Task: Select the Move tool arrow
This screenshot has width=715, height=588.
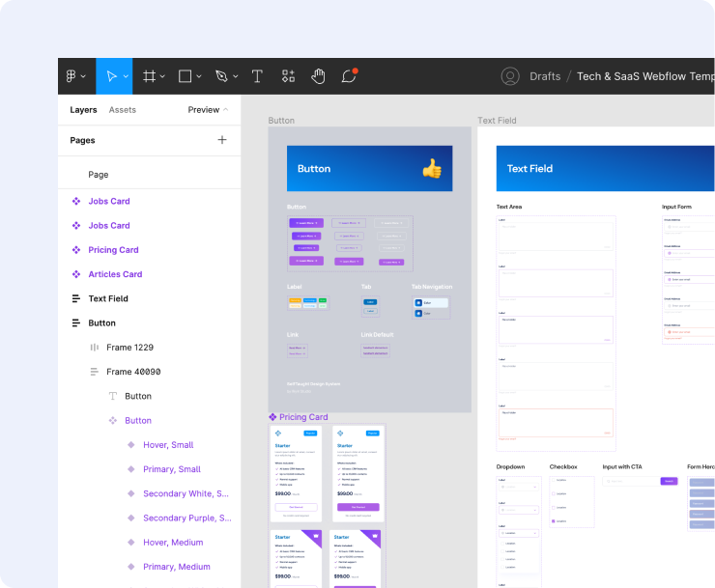Action: 111,76
